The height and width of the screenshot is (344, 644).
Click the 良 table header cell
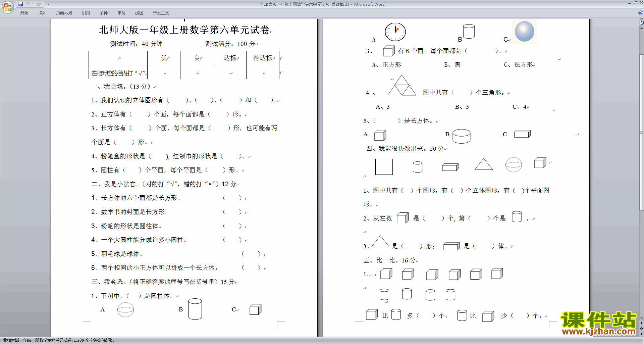click(197, 58)
